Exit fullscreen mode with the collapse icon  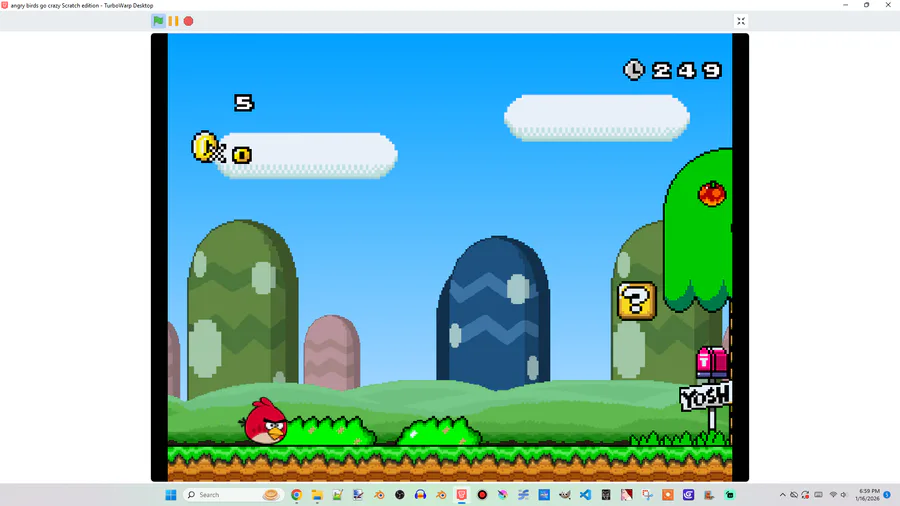click(x=740, y=21)
